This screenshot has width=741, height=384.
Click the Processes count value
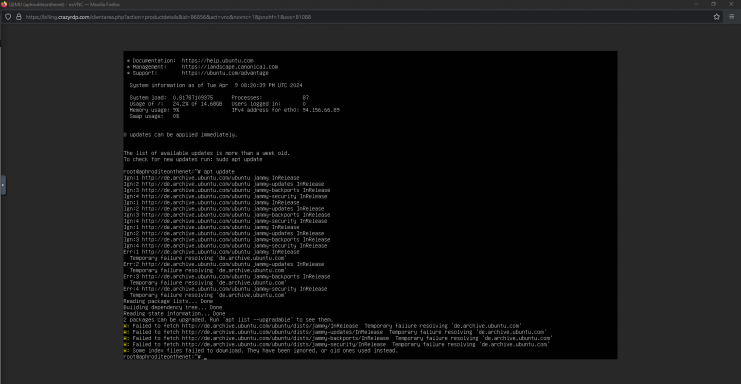point(306,97)
